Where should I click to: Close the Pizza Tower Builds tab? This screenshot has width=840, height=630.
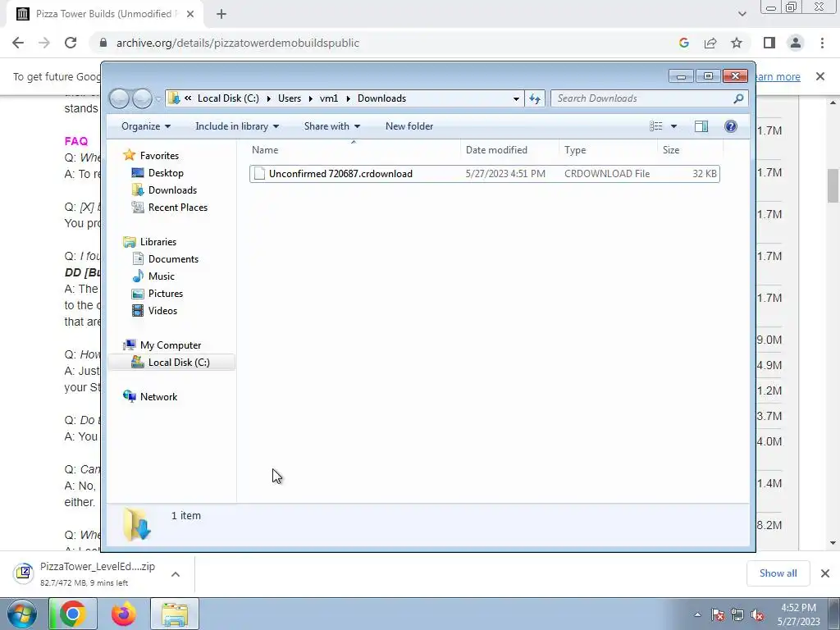click(190, 14)
